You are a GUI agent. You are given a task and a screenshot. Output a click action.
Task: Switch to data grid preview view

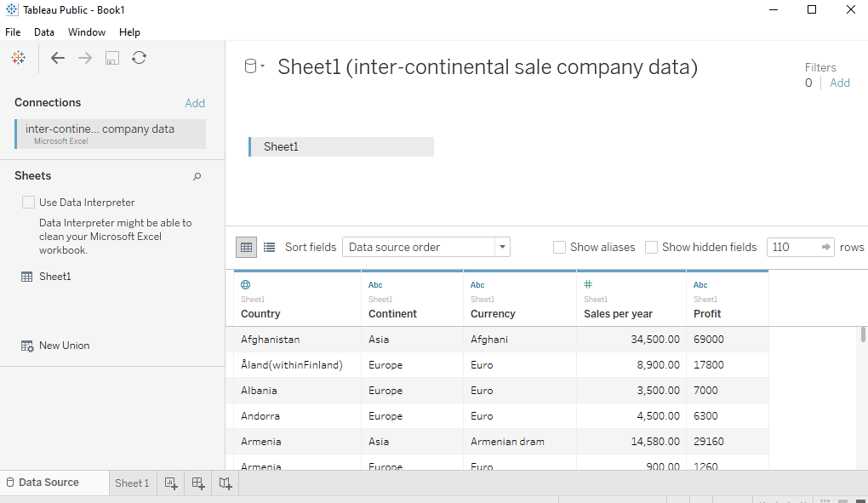pyautogui.click(x=246, y=247)
